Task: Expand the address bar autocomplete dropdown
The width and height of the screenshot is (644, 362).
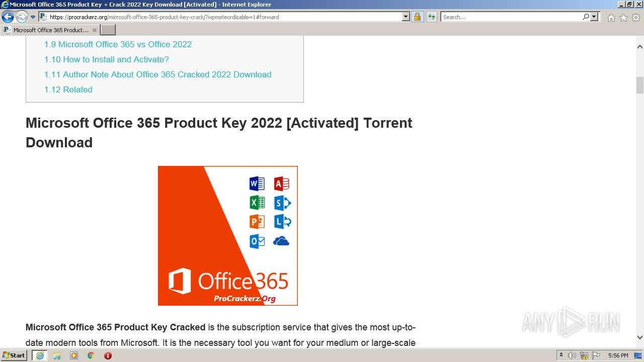Action: tap(406, 17)
